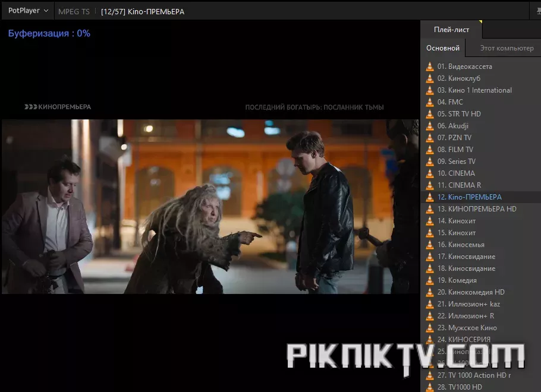
Task: Click the cone icon beside 06. Akudji
Action: [x=430, y=126]
